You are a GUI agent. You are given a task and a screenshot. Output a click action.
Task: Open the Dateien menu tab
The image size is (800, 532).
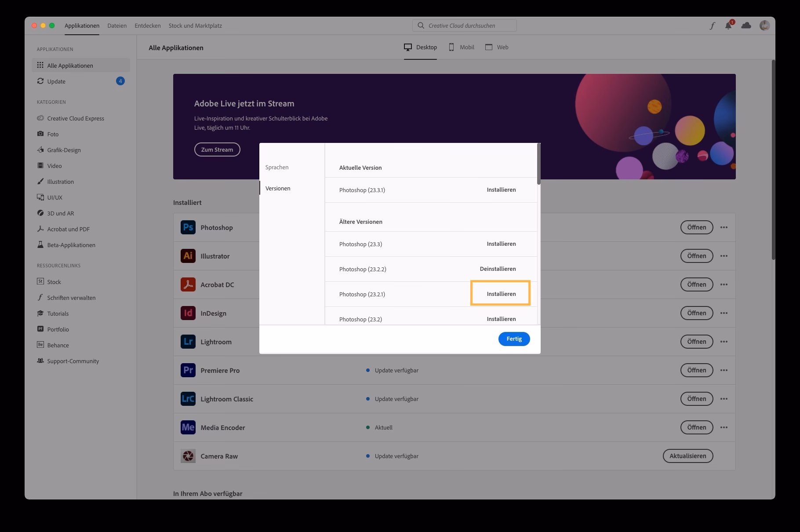[x=117, y=26]
